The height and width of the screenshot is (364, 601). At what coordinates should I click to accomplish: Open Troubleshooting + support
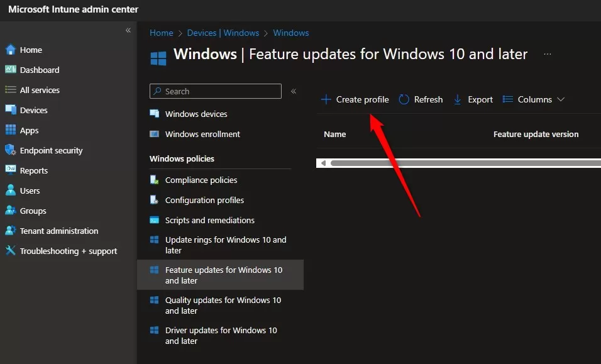(x=69, y=251)
